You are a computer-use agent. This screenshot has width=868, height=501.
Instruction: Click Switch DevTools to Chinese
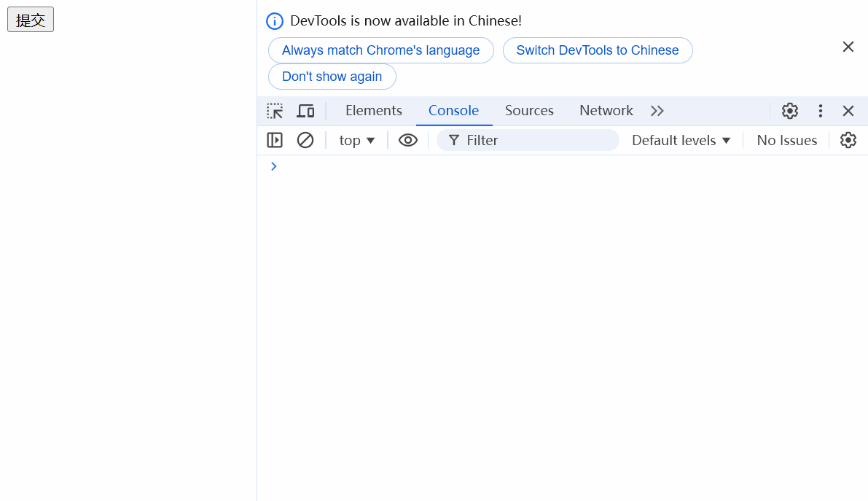[598, 50]
